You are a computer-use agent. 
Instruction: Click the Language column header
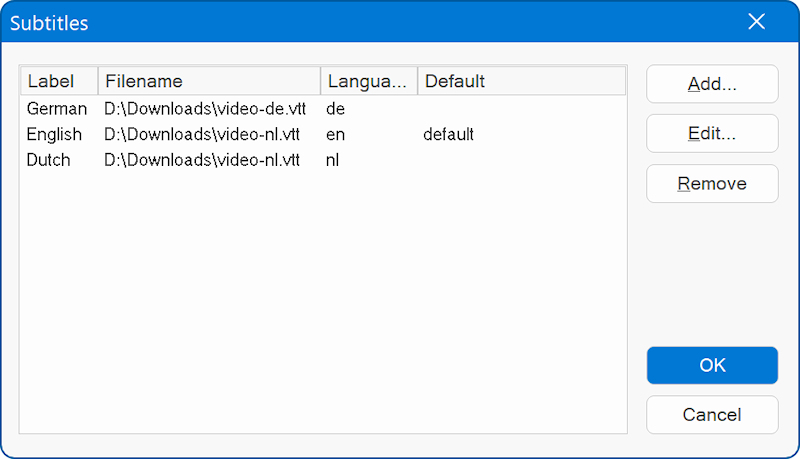tap(368, 81)
